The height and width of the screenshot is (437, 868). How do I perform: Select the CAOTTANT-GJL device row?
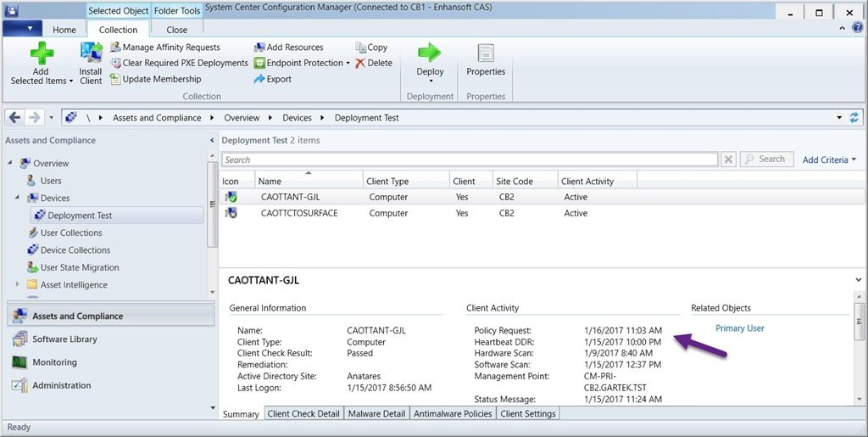[543, 197]
